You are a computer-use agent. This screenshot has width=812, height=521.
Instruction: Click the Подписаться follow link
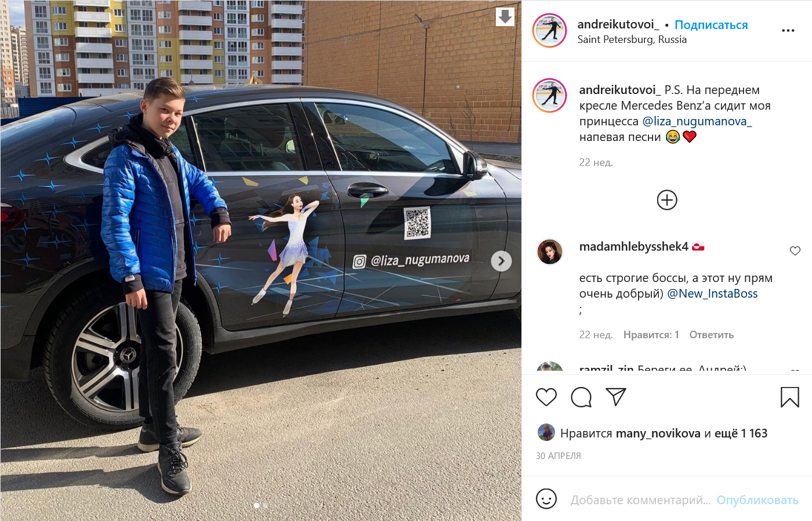pos(711,25)
